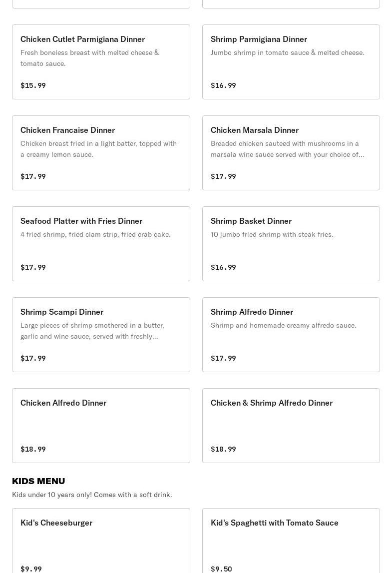Open the Chicken Cutlet Parmigiana Dinner item
This screenshot has height=573, width=392.
tap(82, 39)
